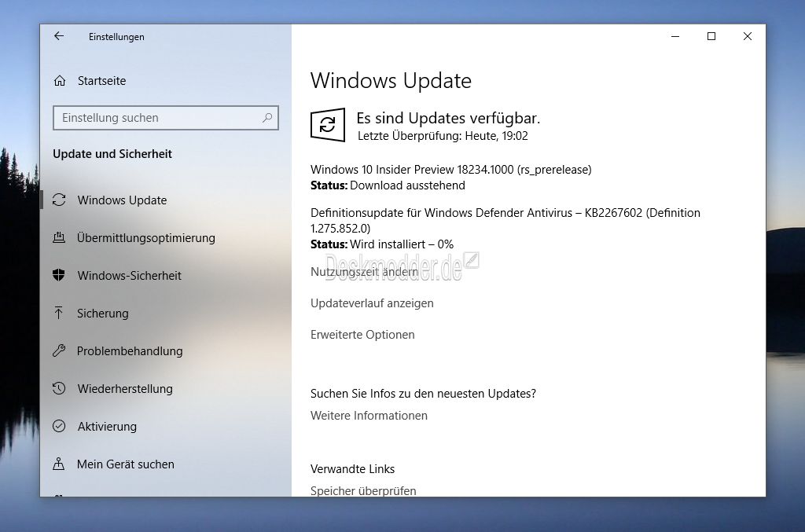Open the Windows-Sicherheit section
Image resolution: width=805 pixels, height=532 pixels.
click(x=130, y=276)
